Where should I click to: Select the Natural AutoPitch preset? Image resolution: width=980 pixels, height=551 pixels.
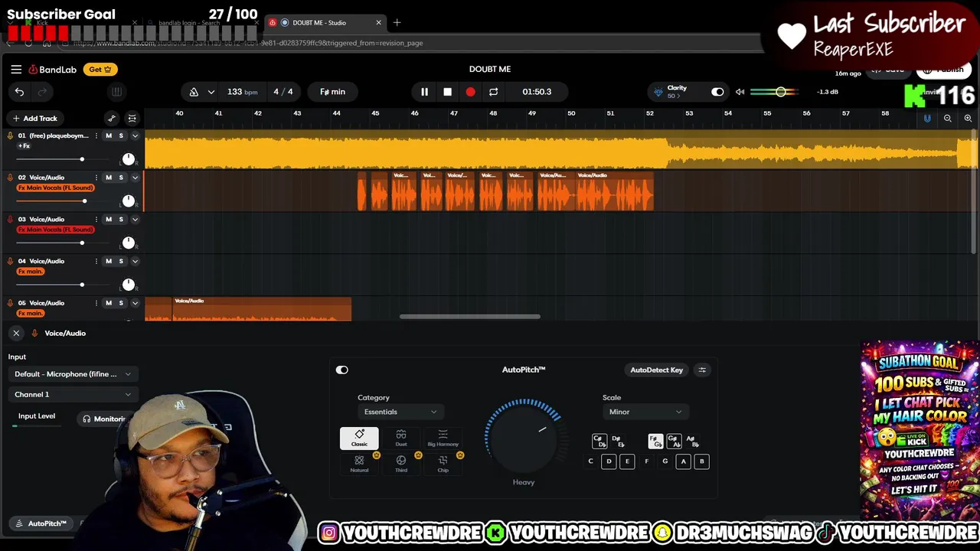[x=359, y=464]
